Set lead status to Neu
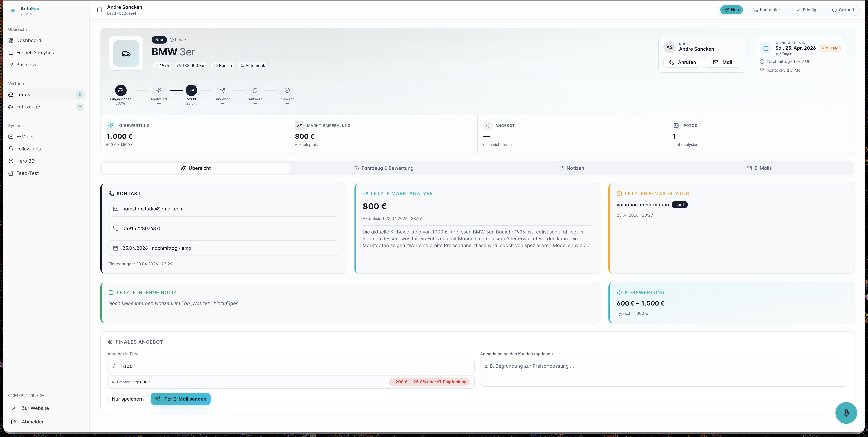 pos(731,10)
